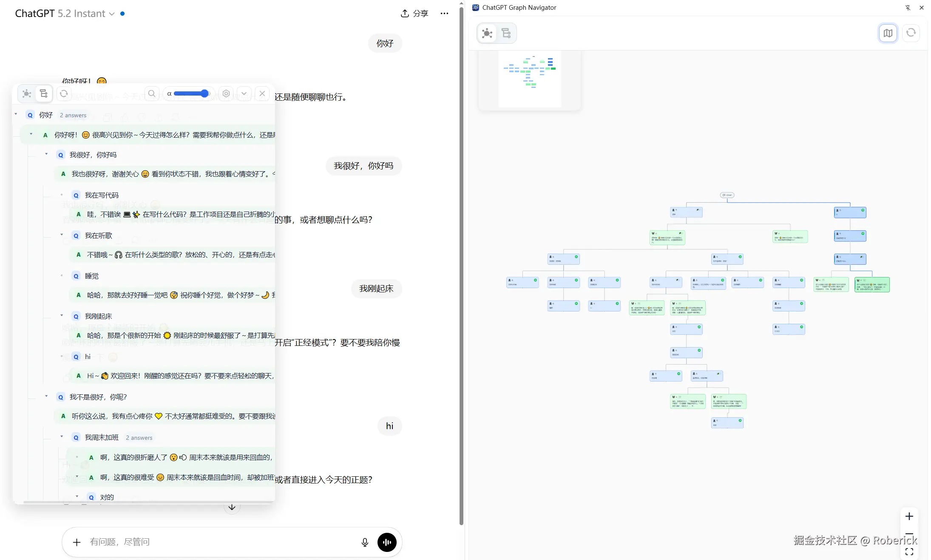This screenshot has height=560, width=931.
Task: Select tree view in Graph Navigator sidebar
Action: pos(506,33)
